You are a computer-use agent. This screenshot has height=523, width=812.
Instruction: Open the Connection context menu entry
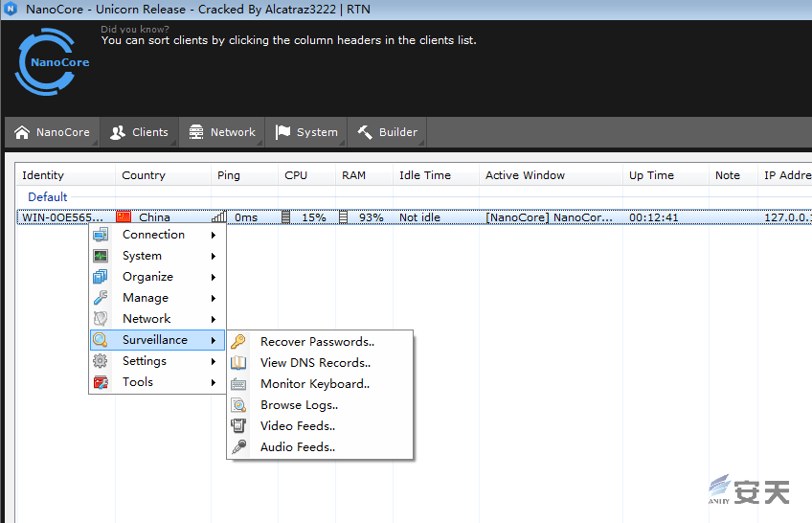157,235
